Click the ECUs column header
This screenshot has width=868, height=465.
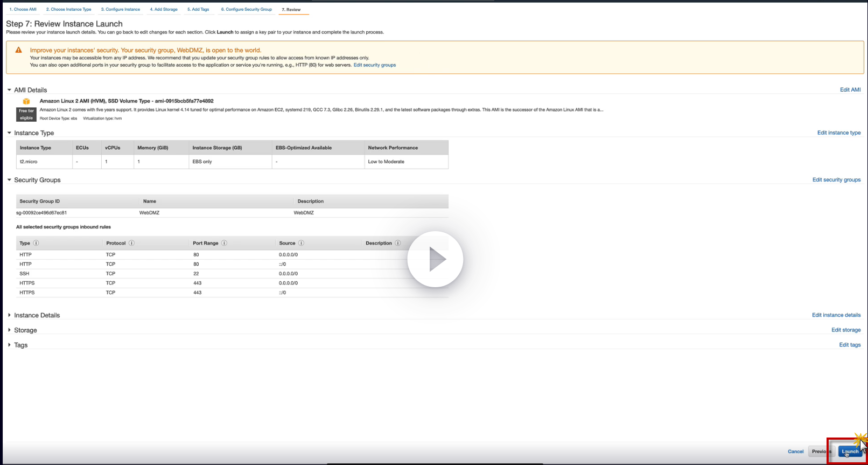87,148
